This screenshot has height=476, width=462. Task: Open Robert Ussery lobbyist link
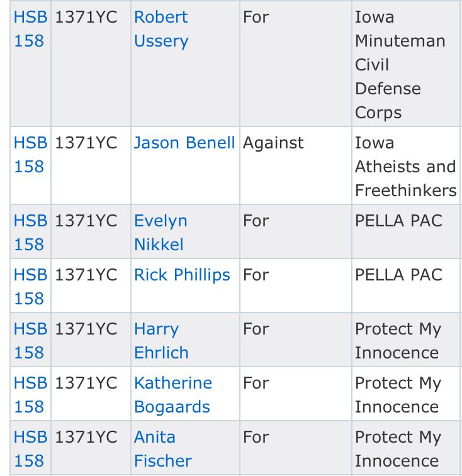point(161,29)
